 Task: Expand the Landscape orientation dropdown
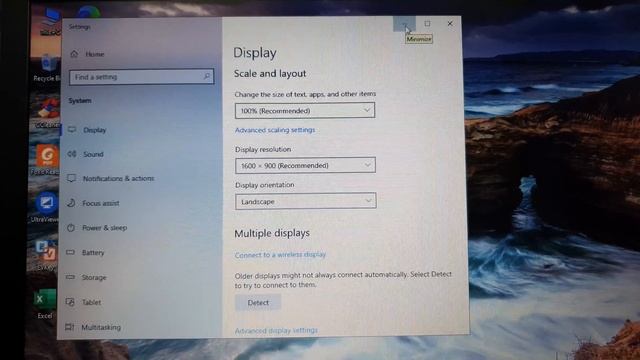tap(306, 201)
